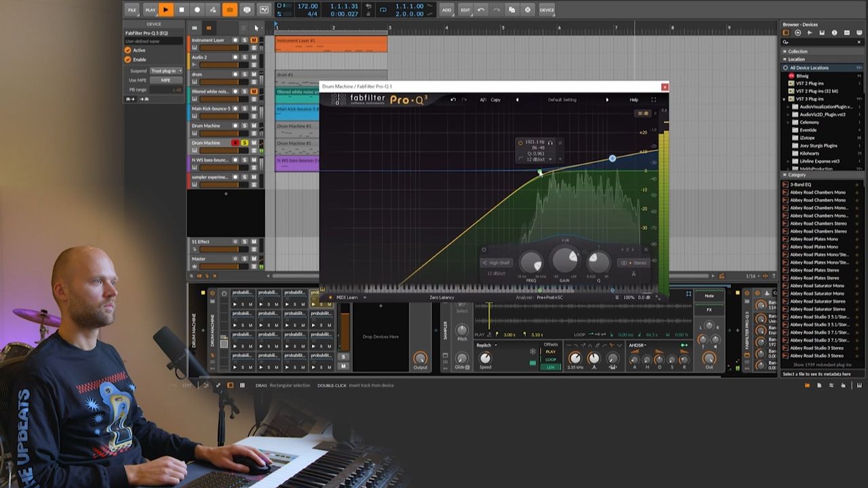The height and width of the screenshot is (488, 868).
Task: Open the EDIT menu
Action: pos(465,10)
